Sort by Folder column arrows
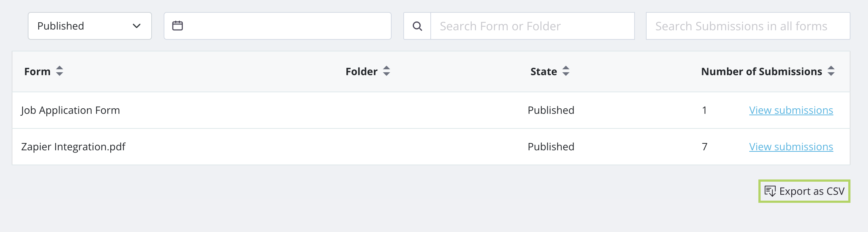The width and height of the screenshot is (868, 232). point(387,71)
